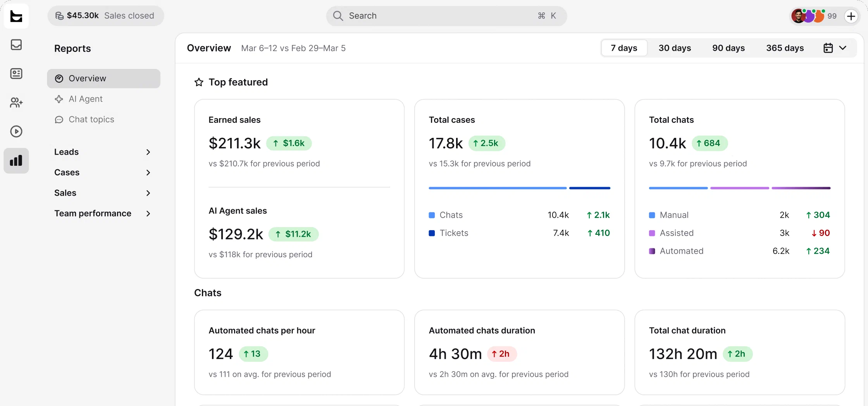This screenshot has height=406, width=868.
Task: Click the play circle icon in left rail
Action: 16,131
